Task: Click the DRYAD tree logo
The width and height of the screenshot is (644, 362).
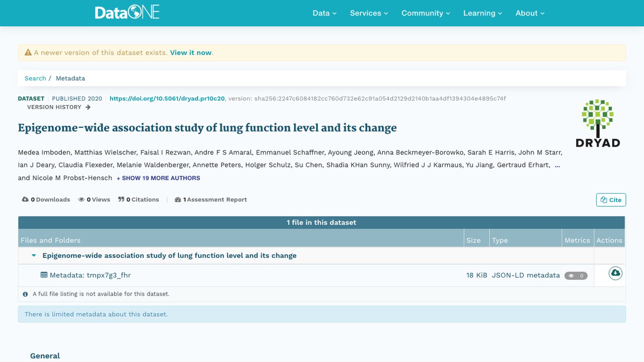Action: click(598, 123)
